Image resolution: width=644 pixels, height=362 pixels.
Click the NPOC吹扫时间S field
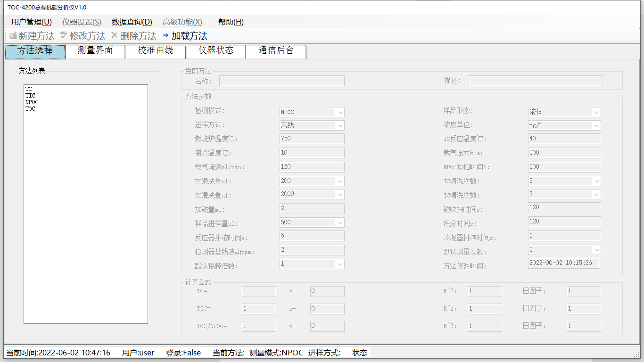click(x=564, y=167)
